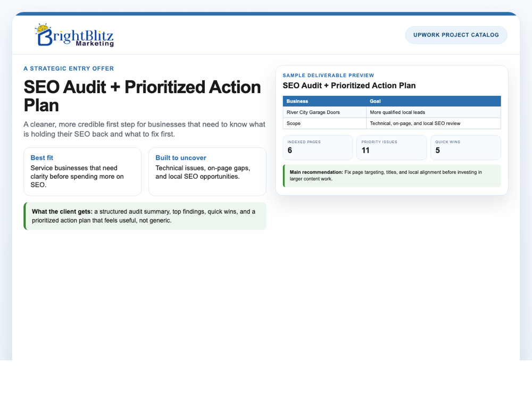The width and height of the screenshot is (532, 399).
Task: Click the 'What the client gets' callout
Action: [x=145, y=216]
